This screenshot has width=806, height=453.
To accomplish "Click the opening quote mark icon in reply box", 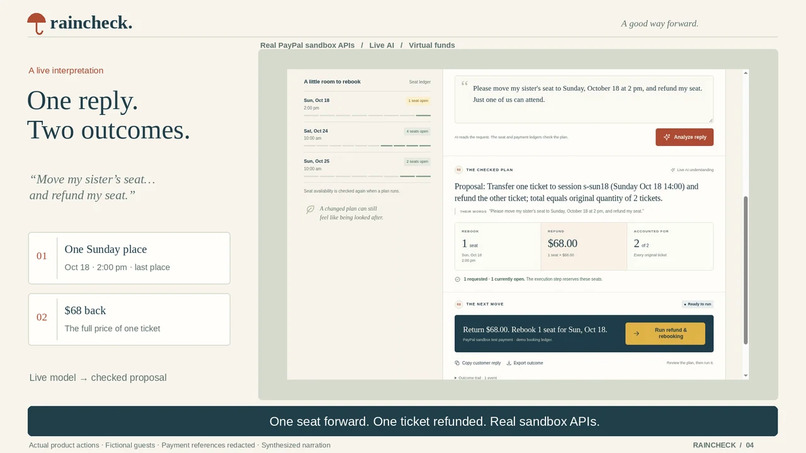I will point(464,83).
